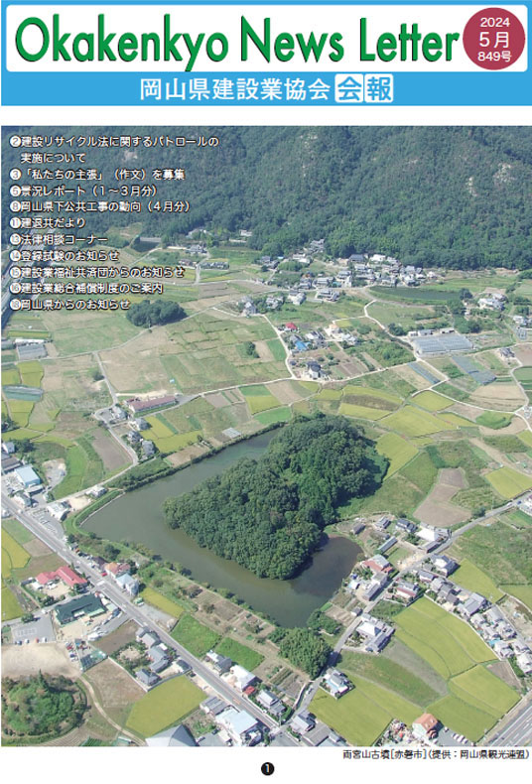
Task: Open the 建退共だより entry
Action: click(x=48, y=223)
